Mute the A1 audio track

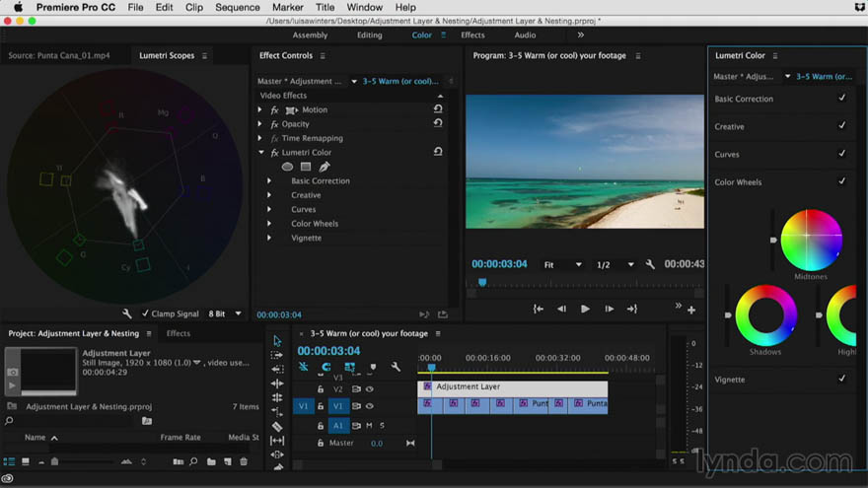tap(369, 426)
